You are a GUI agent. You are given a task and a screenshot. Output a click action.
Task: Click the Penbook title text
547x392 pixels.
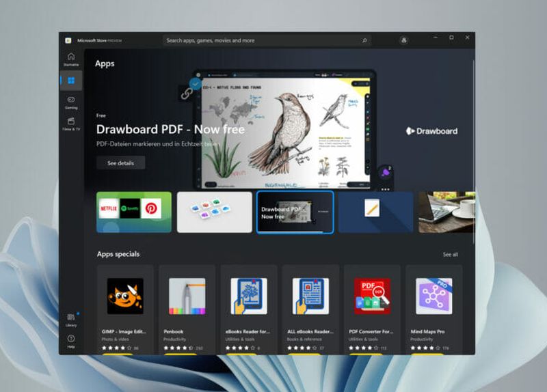[x=174, y=332]
